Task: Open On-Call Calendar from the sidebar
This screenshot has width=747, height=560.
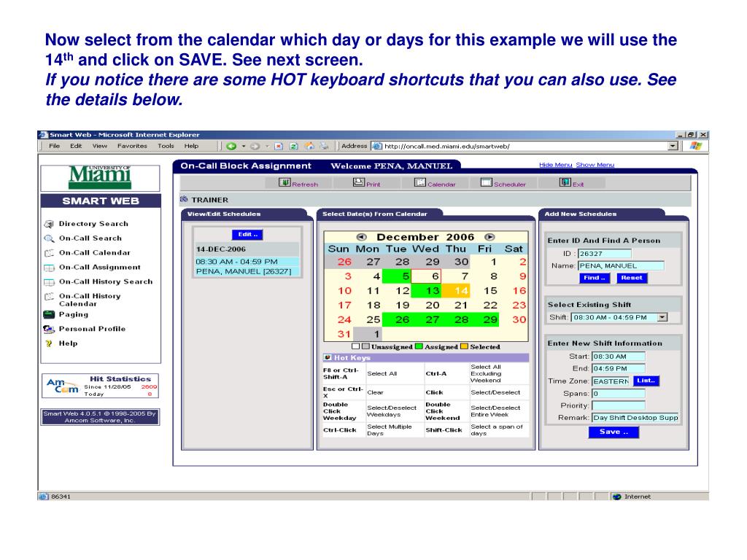Action: [x=94, y=253]
